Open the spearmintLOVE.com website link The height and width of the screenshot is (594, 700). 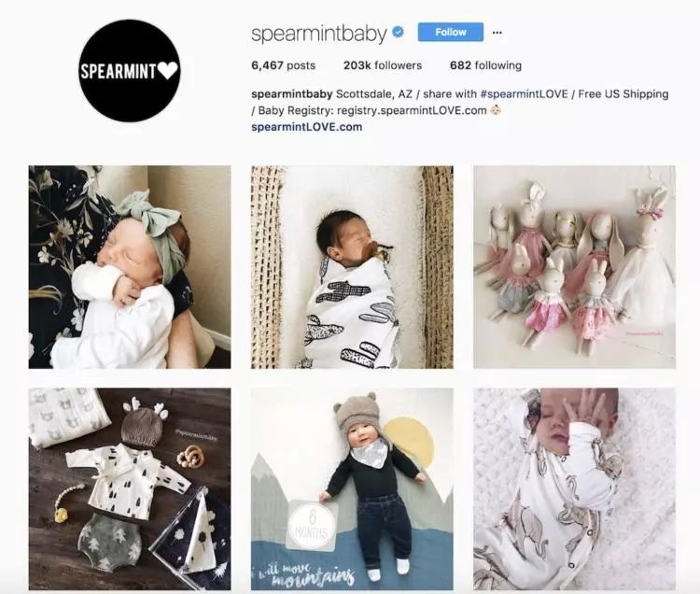(307, 127)
